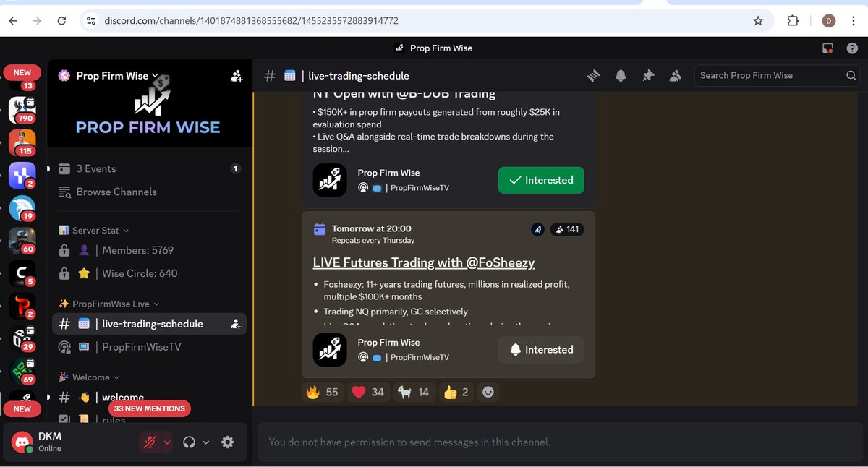Click the Prop Firm Wise logo in the FoSheezy event card
This screenshot has height=467, width=868.
(x=330, y=349)
